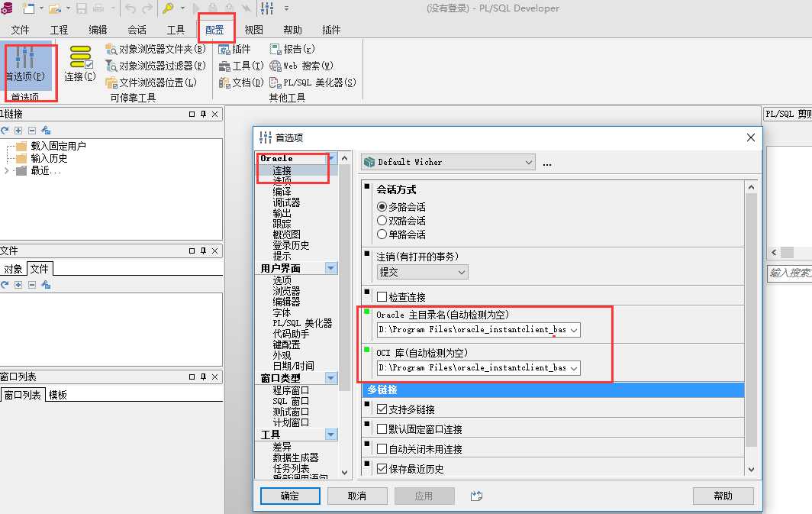Open the 文件 menu tab
The image size is (812, 514).
click(20, 30)
